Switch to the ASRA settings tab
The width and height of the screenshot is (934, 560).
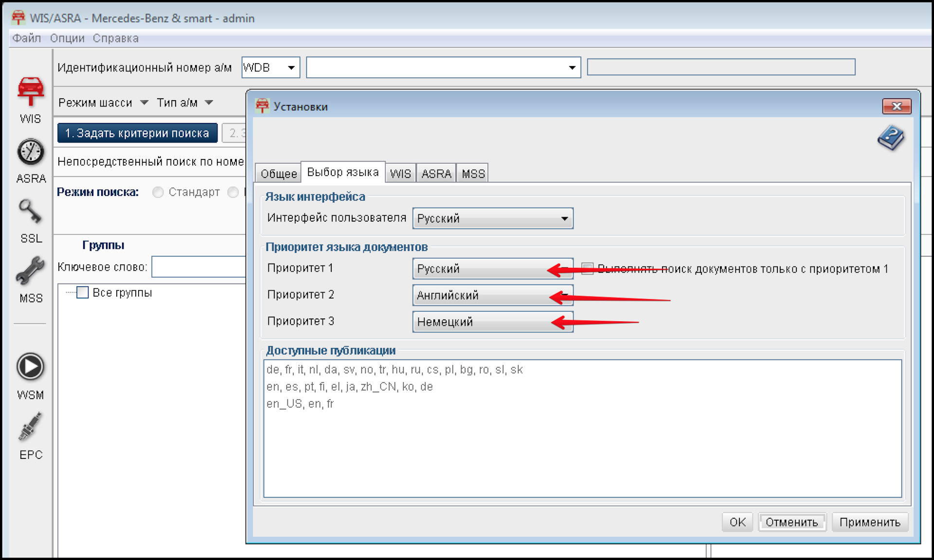click(x=436, y=174)
